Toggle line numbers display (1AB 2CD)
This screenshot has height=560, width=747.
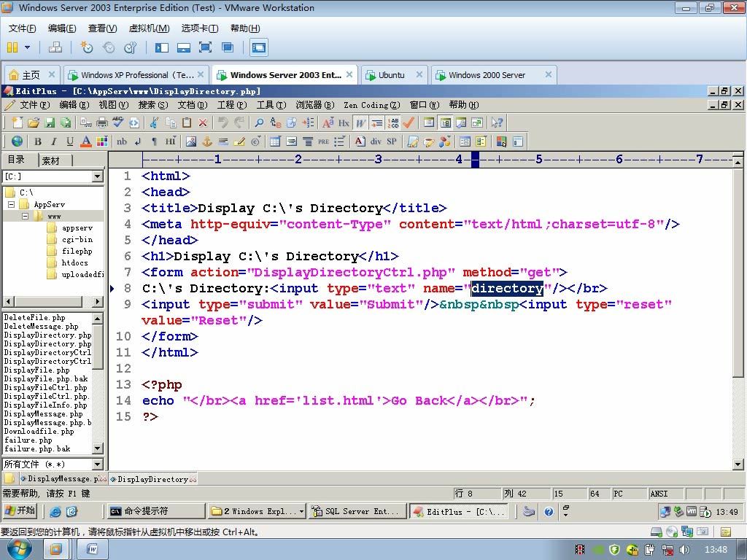pos(393,122)
